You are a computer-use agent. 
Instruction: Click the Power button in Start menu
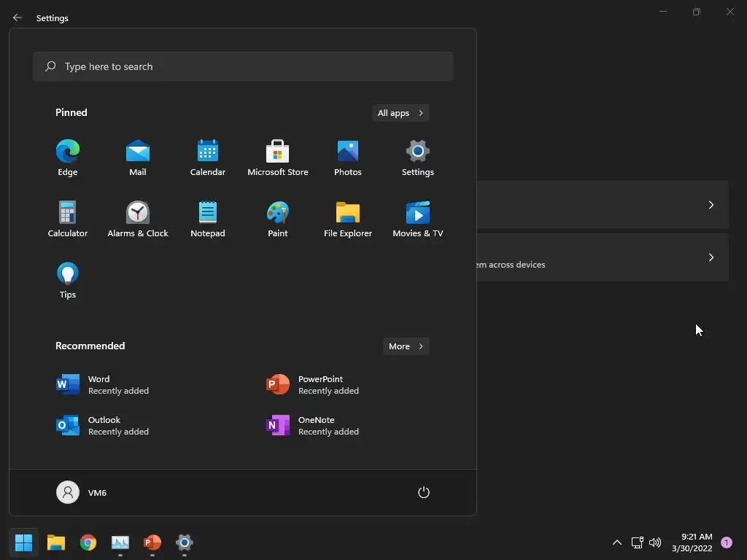(424, 492)
